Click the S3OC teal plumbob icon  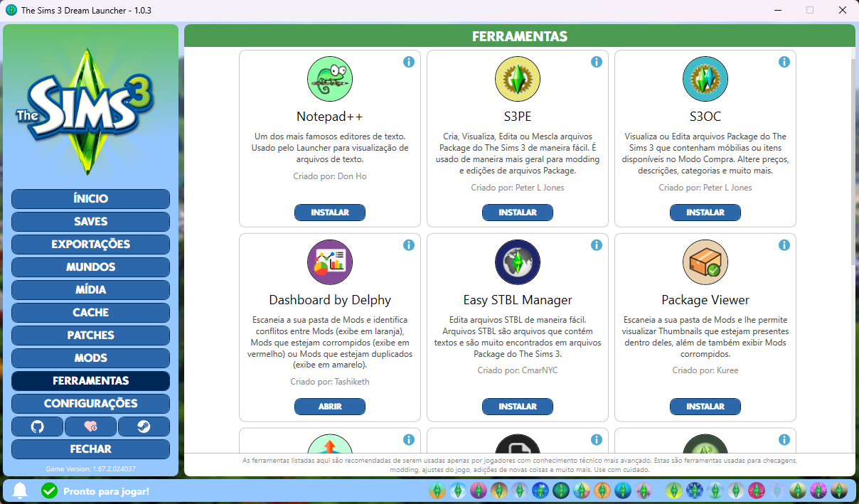click(705, 79)
